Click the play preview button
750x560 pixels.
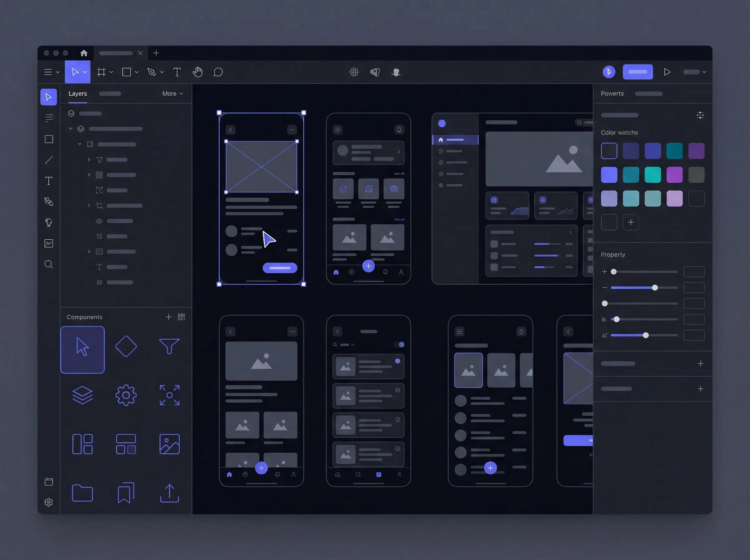667,72
